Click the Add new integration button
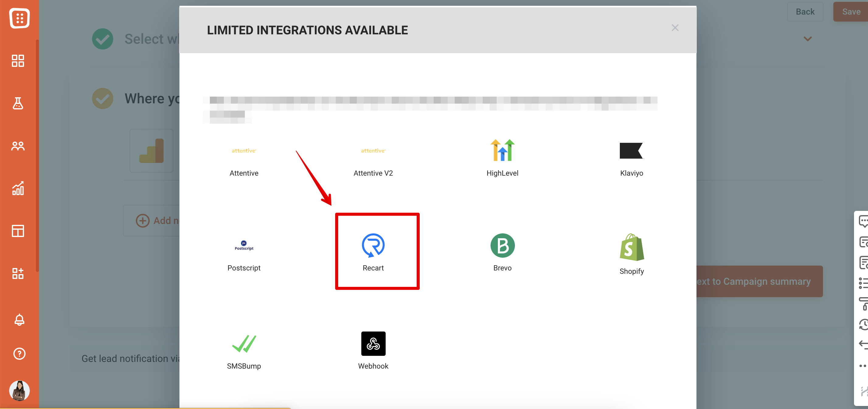This screenshot has width=868, height=409. (x=151, y=221)
